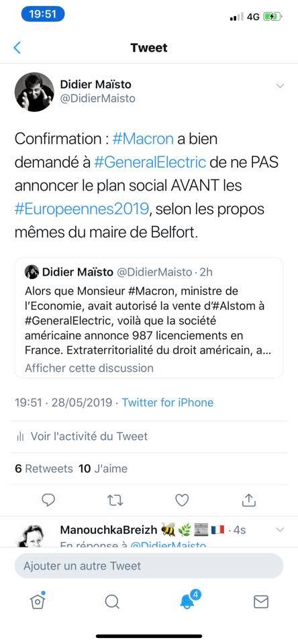This screenshot has width=298, height=644.
Task: Open the Messages envelope icon
Action: [x=261, y=602]
